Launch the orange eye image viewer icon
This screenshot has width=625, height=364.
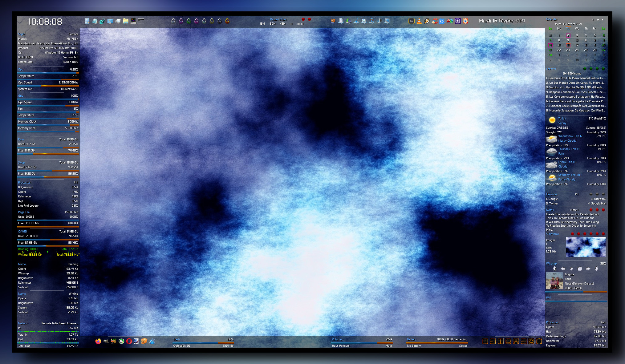pyautogui.click(x=465, y=21)
